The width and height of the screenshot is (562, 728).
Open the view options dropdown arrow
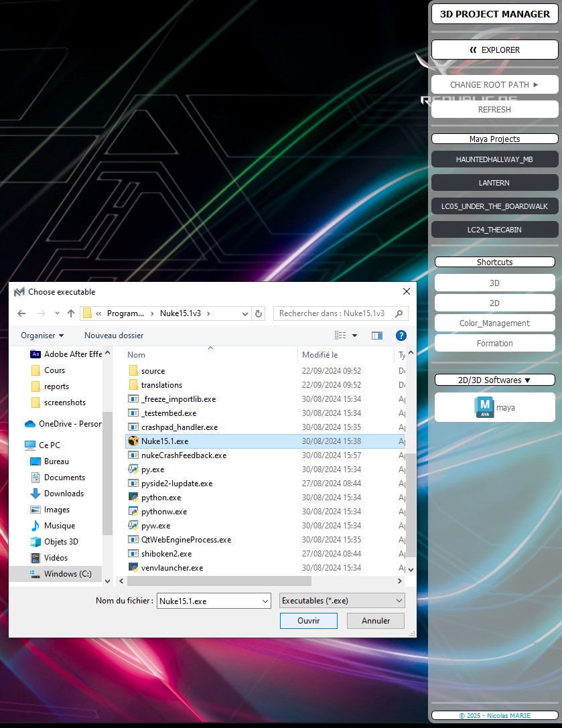pyautogui.click(x=355, y=336)
